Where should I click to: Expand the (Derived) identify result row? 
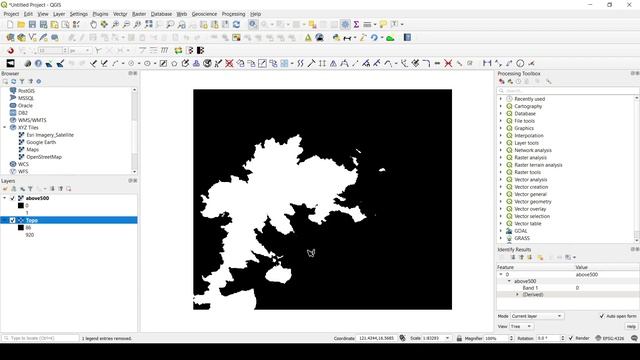click(x=517, y=294)
